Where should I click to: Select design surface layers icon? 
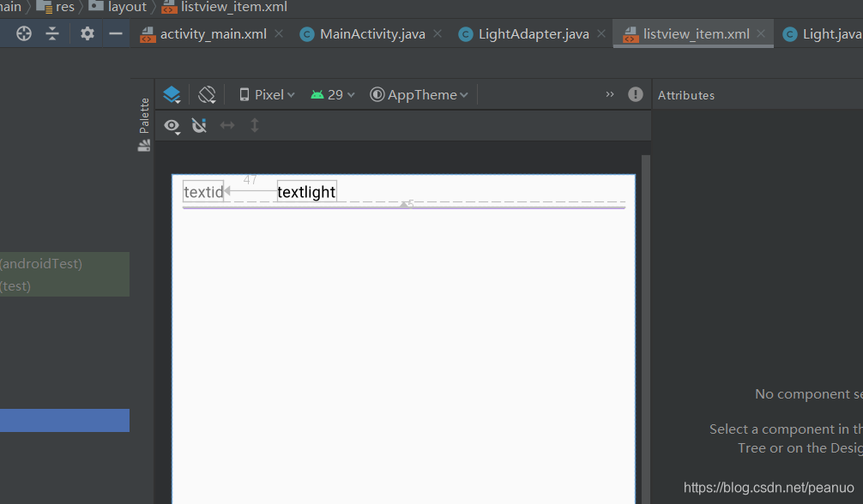(172, 94)
